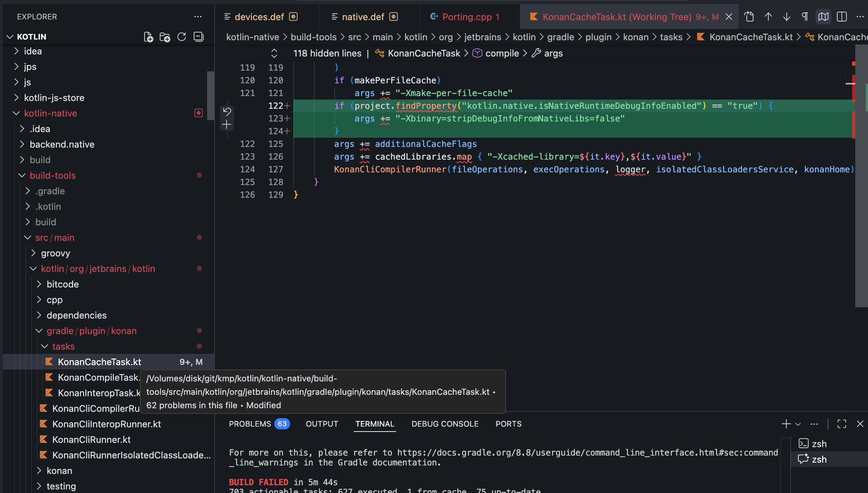This screenshot has width=868, height=493.
Task: Open the new terminal dropdown arrow
Action: point(798,424)
